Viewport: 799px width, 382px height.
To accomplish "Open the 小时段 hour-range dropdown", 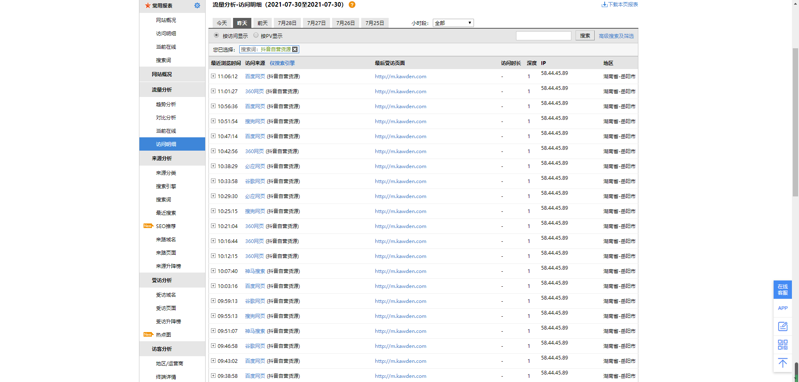I will 453,23.
